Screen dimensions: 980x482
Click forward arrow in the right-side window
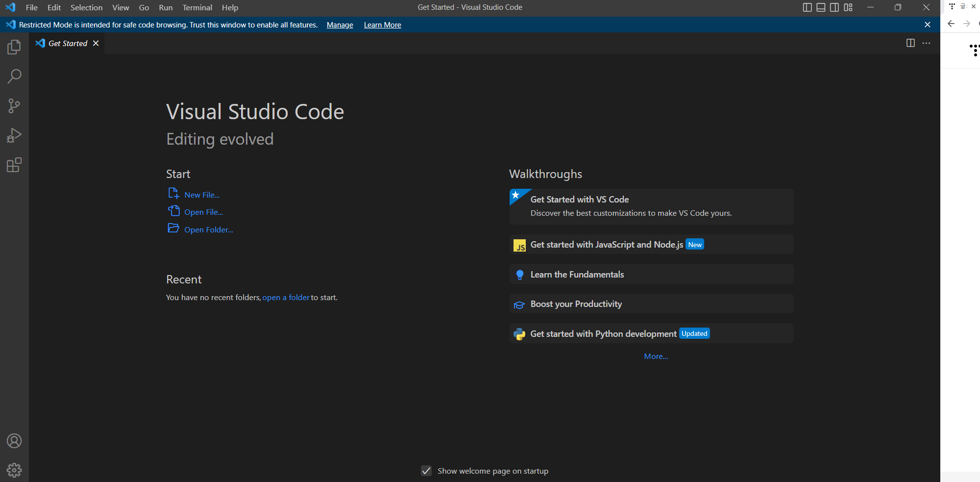pyautogui.click(x=967, y=24)
